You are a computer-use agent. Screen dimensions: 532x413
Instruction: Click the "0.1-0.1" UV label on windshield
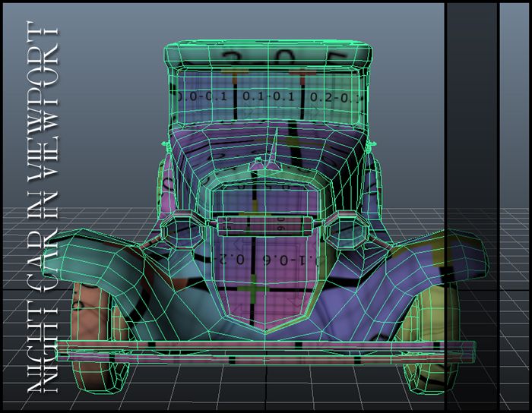[268, 96]
